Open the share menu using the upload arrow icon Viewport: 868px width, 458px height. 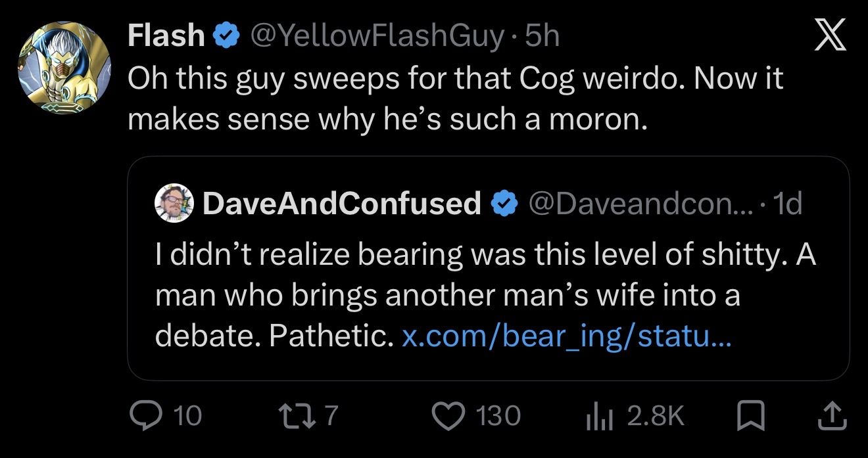point(832,416)
